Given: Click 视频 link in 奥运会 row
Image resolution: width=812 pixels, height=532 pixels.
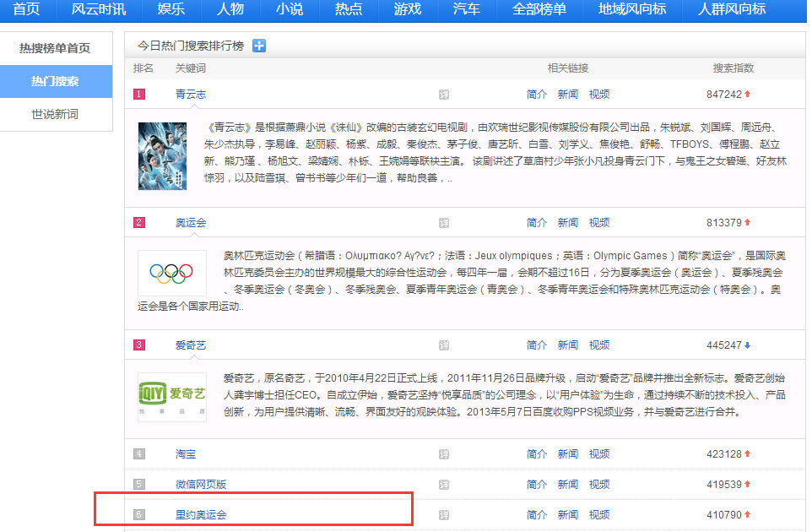Looking at the screenshot, I should [x=599, y=223].
